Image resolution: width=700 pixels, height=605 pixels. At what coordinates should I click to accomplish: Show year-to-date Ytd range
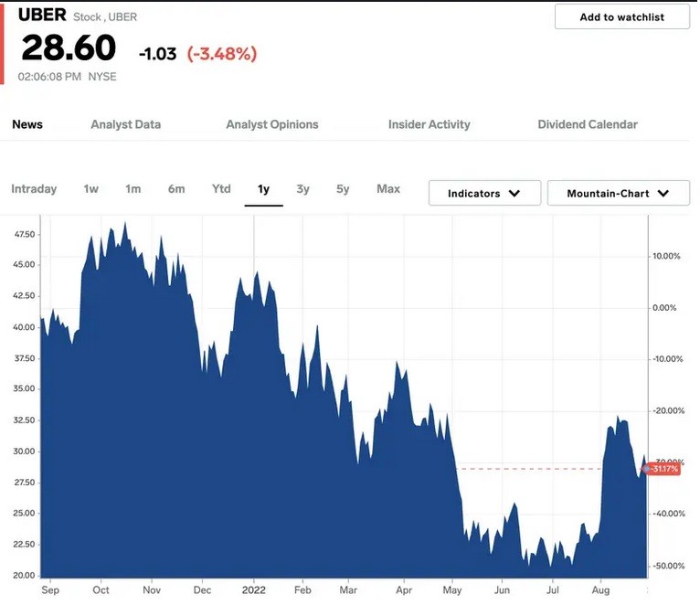tap(221, 189)
